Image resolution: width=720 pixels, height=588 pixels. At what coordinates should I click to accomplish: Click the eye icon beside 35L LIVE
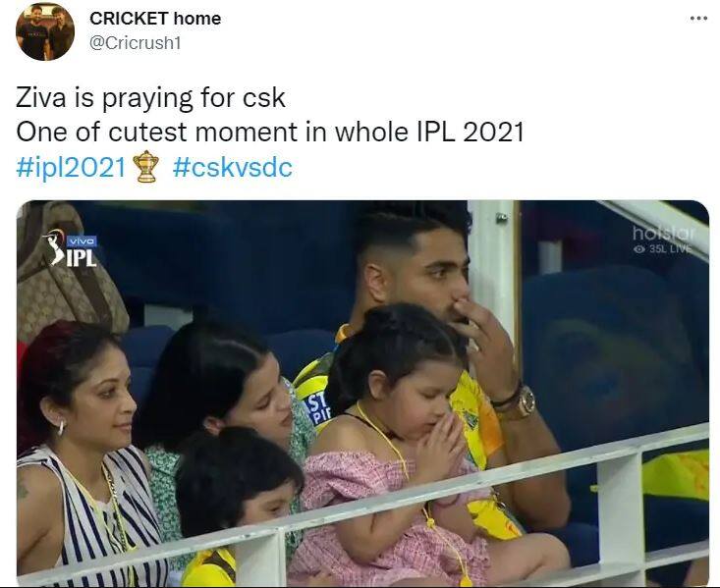(638, 248)
